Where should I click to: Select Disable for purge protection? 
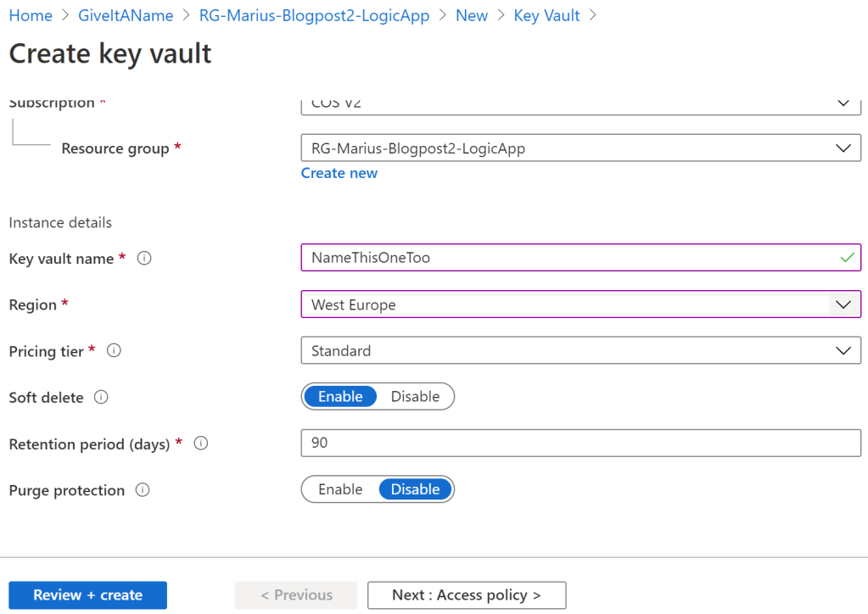point(415,489)
